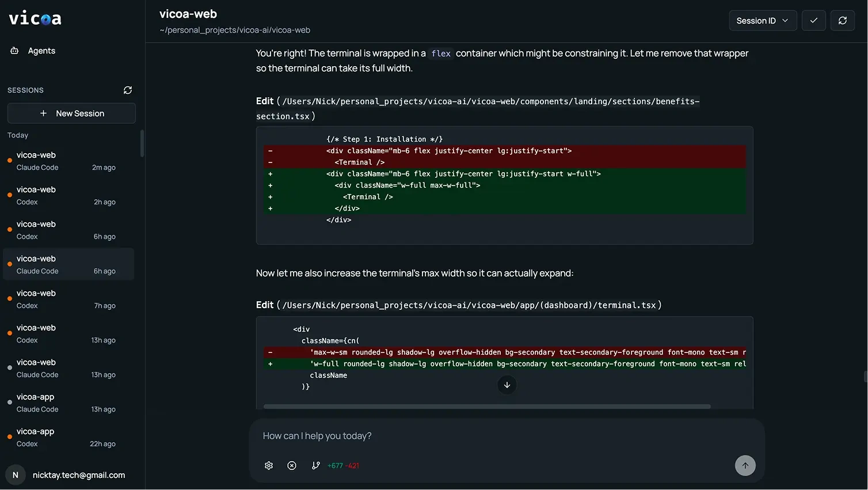This screenshot has width=868, height=490.
Task: Click the +677 -421 diff stats indicator
Action: [x=343, y=465]
